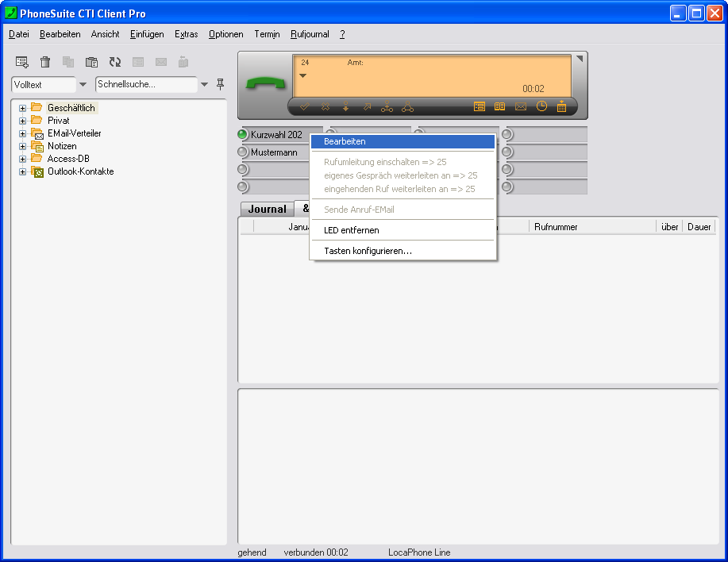Screen dimensions: 728x562
Task: Switch to the Journal tab
Action: (267, 210)
